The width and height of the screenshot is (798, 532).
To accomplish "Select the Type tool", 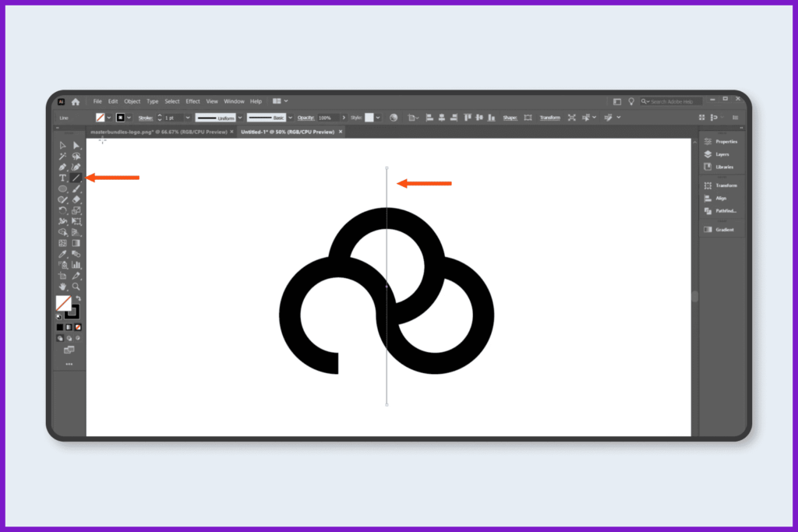I will pyautogui.click(x=63, y=178).
